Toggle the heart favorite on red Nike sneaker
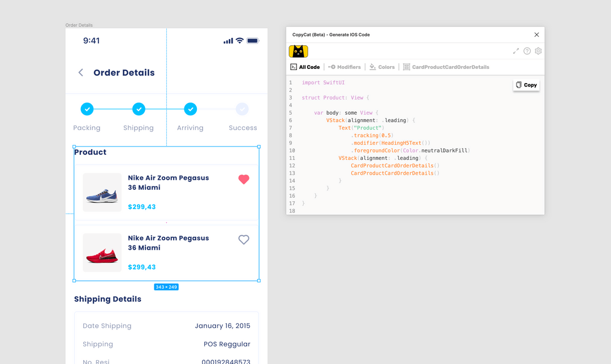Image resolution: width=611 pixels, height=364 pixels. click(244, 240)
